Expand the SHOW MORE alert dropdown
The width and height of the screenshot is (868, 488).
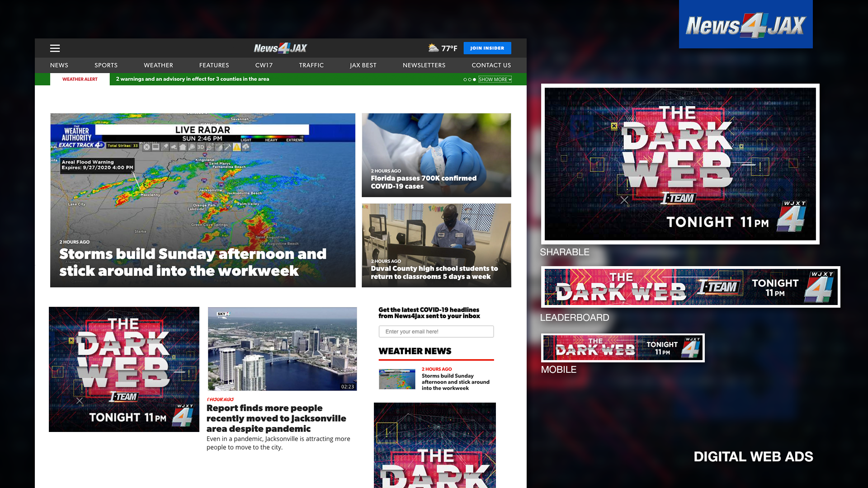(495, 80)
